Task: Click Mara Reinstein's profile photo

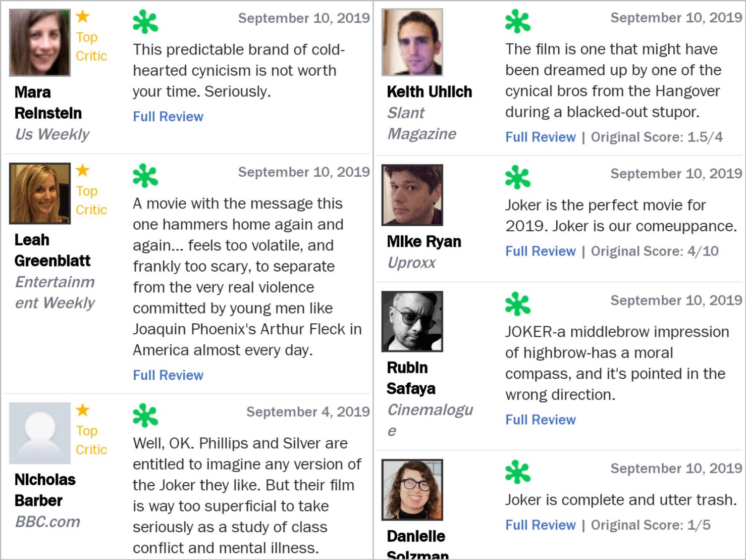Action: [x=40, y=42]
